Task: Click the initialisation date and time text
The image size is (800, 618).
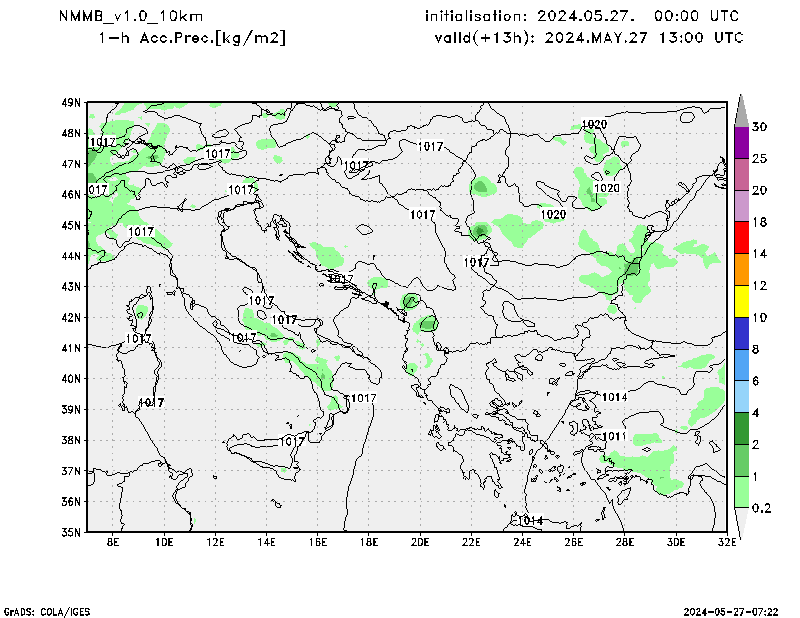Action: click(583, 16)
